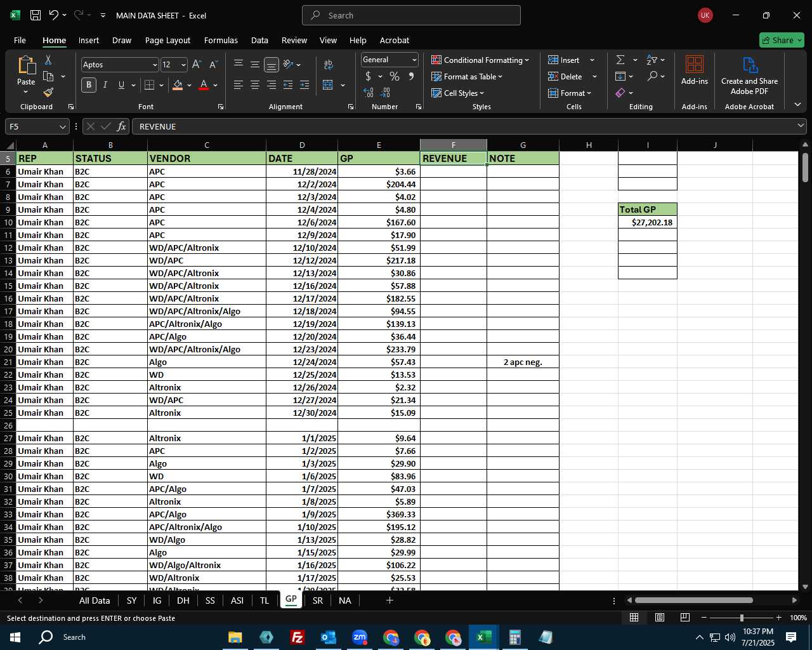This screenshot has width=812, height=650.
Task: Add a new sheet with plus button
Action: tap(390, 600)
